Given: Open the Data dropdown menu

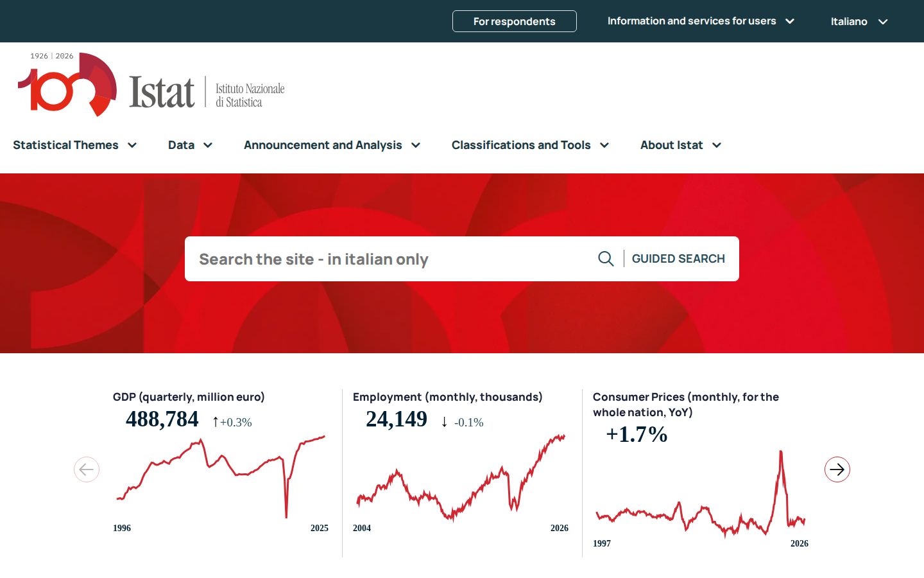Looking at the screenshot, I should tap(191, 145).
